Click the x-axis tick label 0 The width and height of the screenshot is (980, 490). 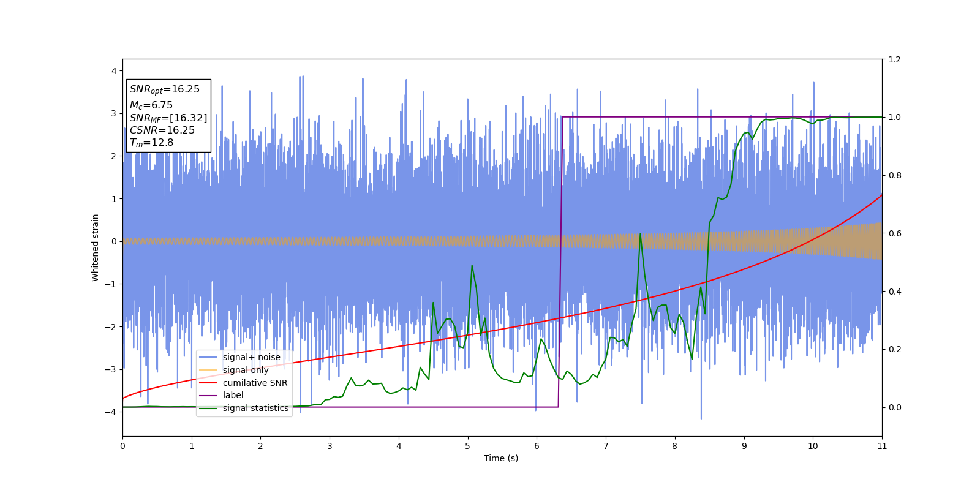pyautogui.click(x=123, y=446)
